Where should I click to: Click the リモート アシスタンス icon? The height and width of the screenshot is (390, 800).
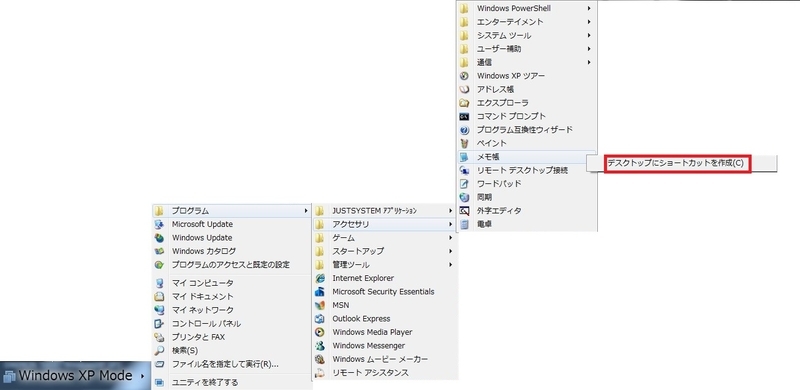pos(320,373)
